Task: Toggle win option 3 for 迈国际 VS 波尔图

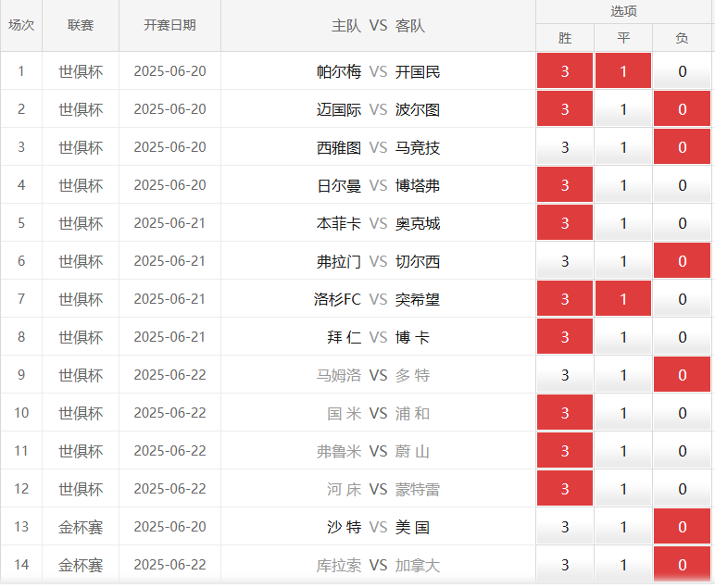Action: click(x=565, y=108)
